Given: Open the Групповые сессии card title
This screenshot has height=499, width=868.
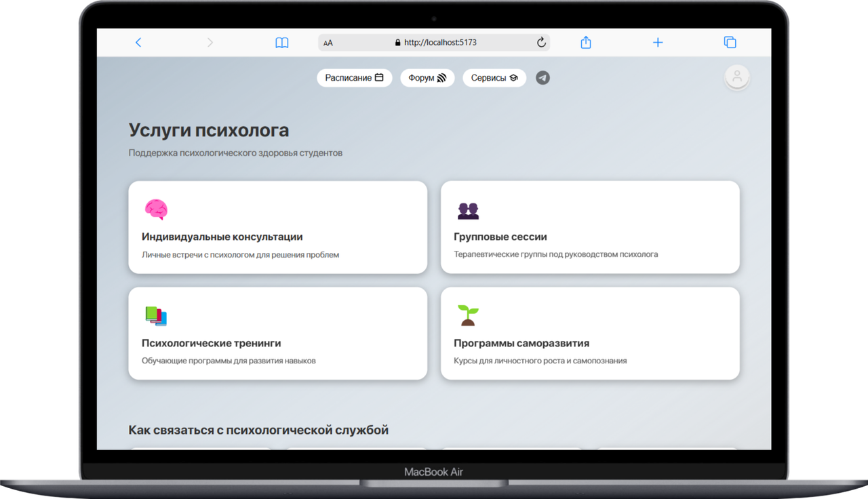Looking at the screenshot, I should pos(500,237).
